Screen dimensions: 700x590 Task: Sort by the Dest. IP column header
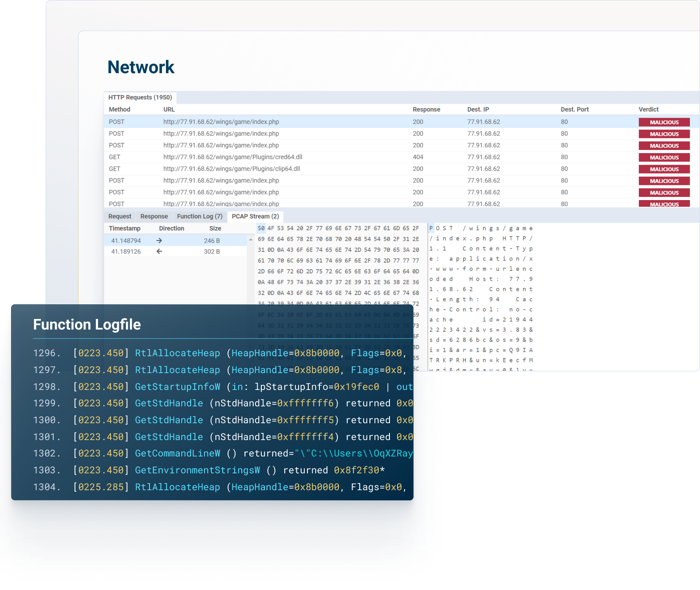(x=478, y=110)
